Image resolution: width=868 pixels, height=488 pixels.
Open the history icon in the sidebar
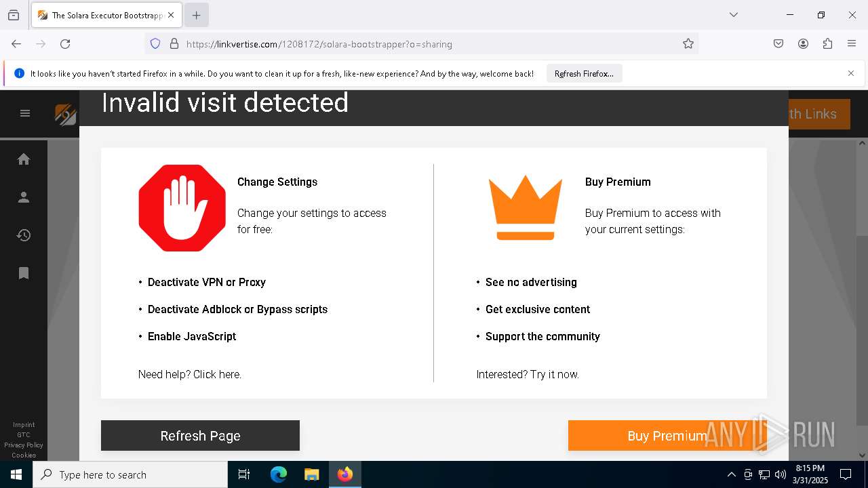(24, 235)
